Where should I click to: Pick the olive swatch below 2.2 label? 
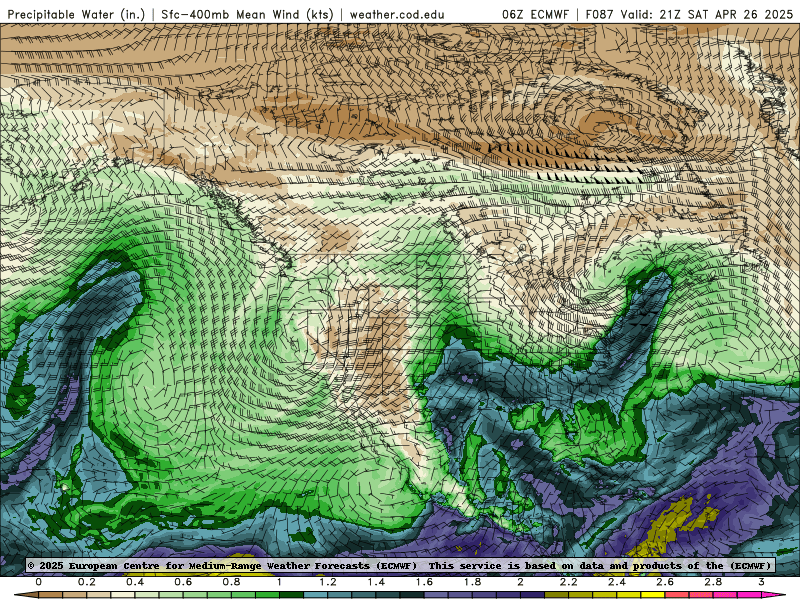coord(557,595)
